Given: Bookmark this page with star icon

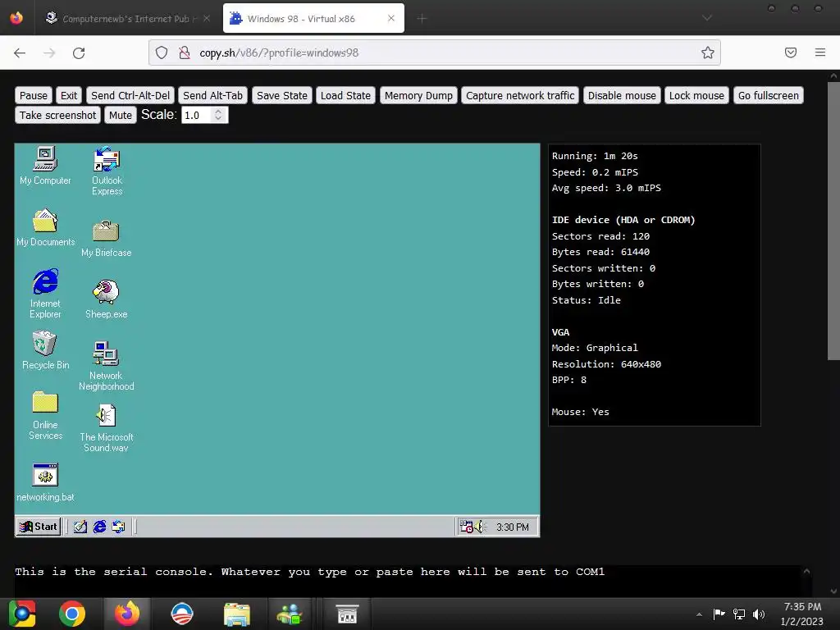Looking at the screenshot, I should [x=708, y=53].
